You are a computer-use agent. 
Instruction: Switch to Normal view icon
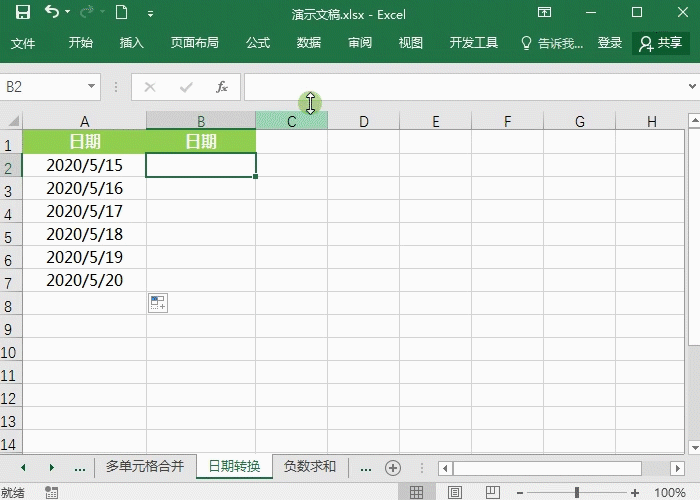click(416, 492)
